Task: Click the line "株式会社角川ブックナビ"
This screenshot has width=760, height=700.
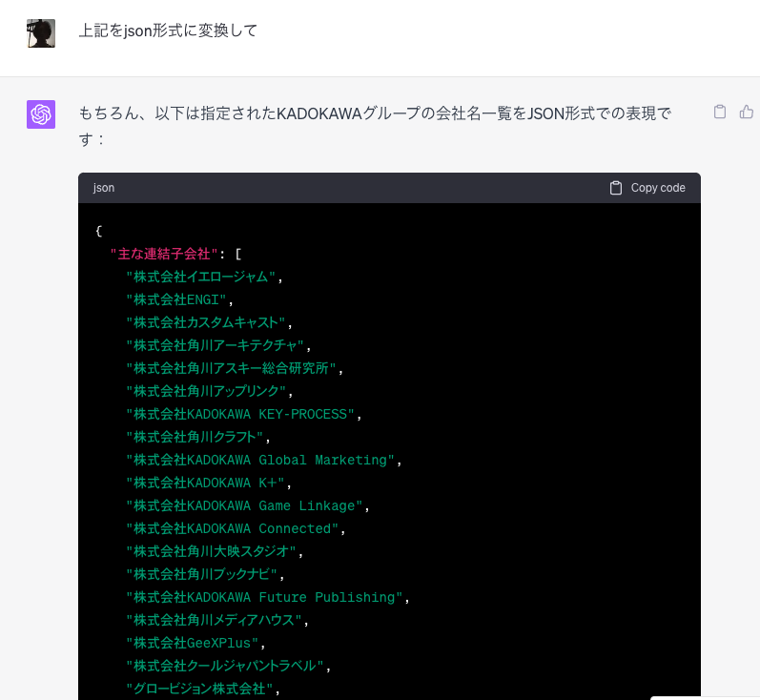Action: (202, 574)
